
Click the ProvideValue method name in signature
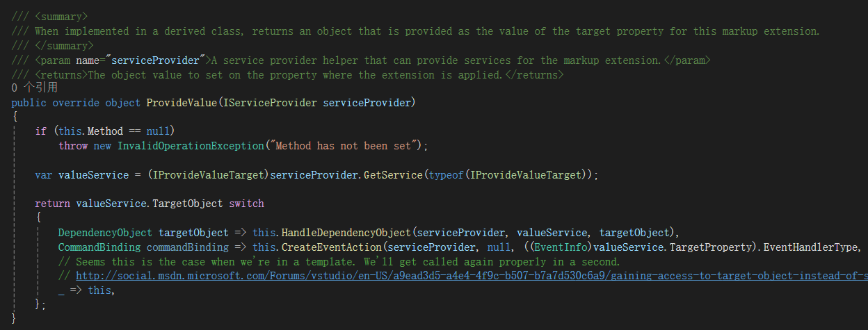click(182, 103)
